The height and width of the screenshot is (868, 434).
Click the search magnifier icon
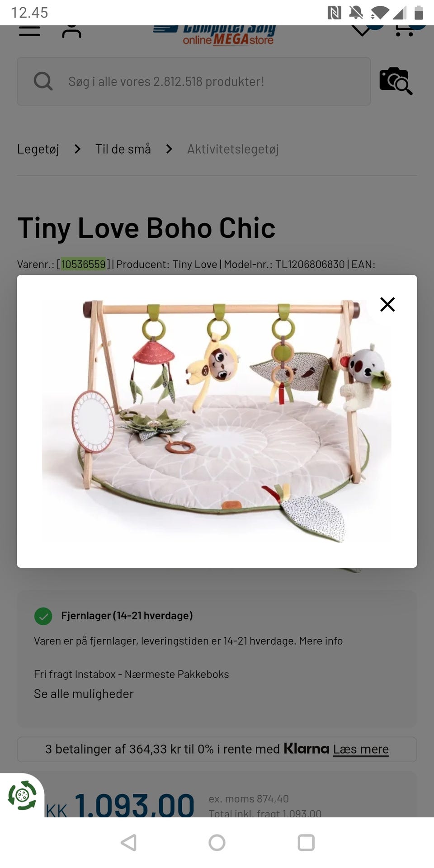pyautogui.click(x=43, y=81)
